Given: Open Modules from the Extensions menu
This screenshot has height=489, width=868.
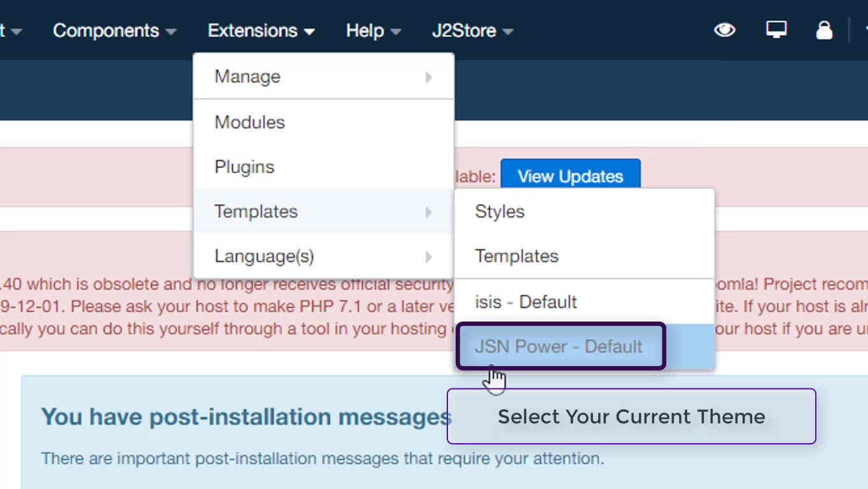Looking at the screenshot, I should [249, 122].
